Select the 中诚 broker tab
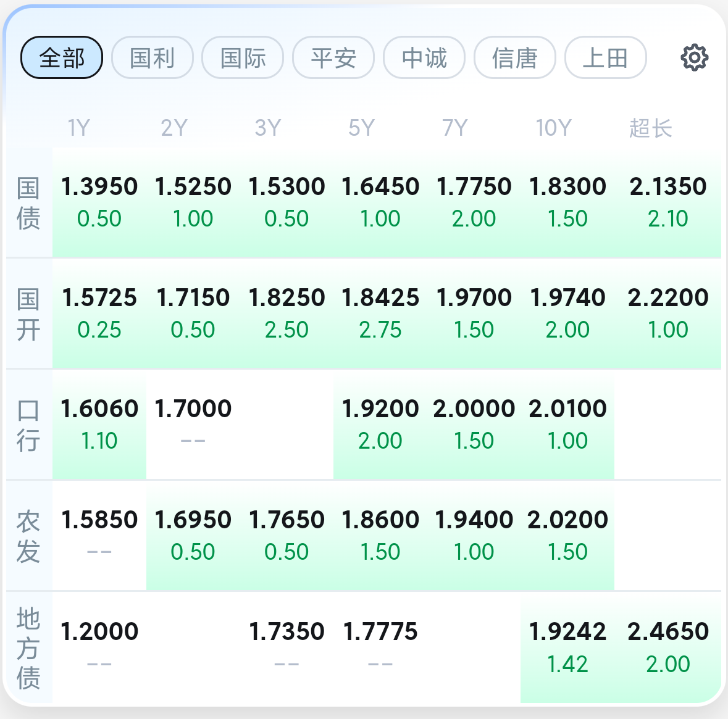Screen dimensions: 728x719 [x=424, y=58]
